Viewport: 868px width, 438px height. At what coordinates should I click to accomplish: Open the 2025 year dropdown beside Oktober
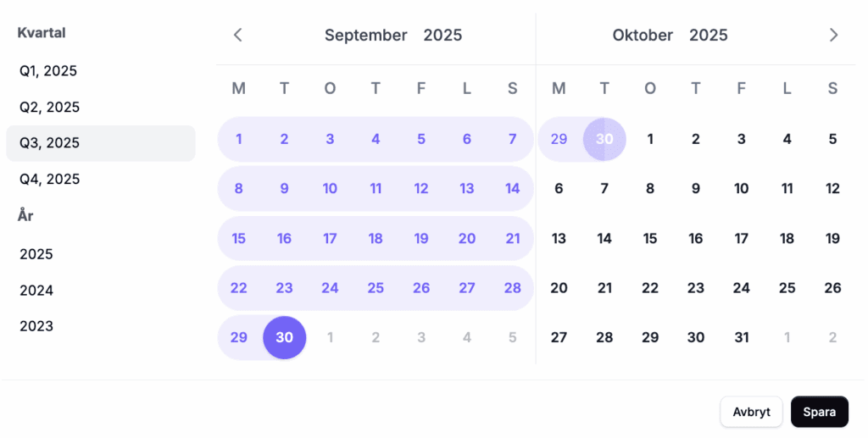pos(708,36)
